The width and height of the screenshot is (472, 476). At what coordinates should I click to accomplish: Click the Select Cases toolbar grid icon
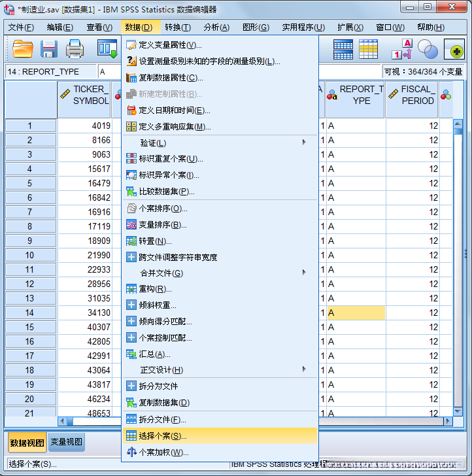[368, 49]
